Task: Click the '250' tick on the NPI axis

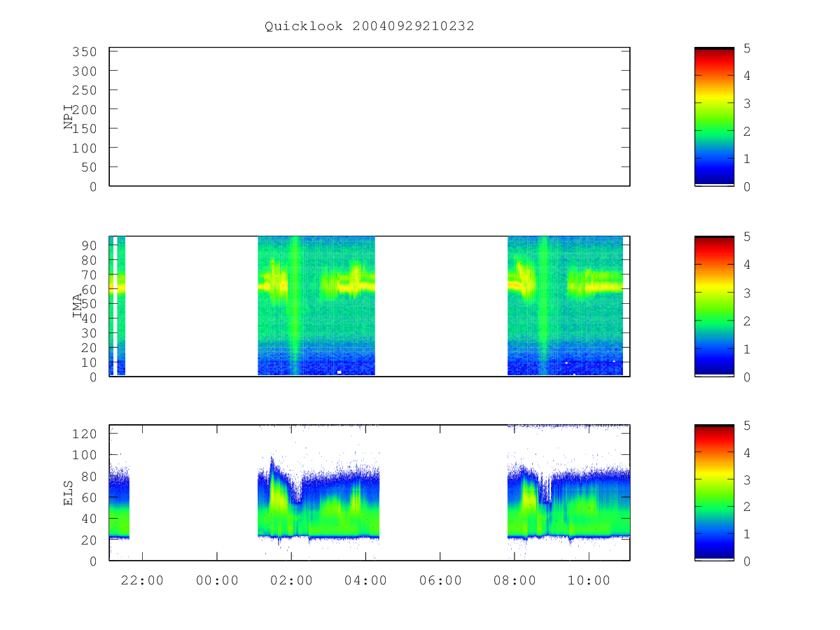Action: (84, 90)
